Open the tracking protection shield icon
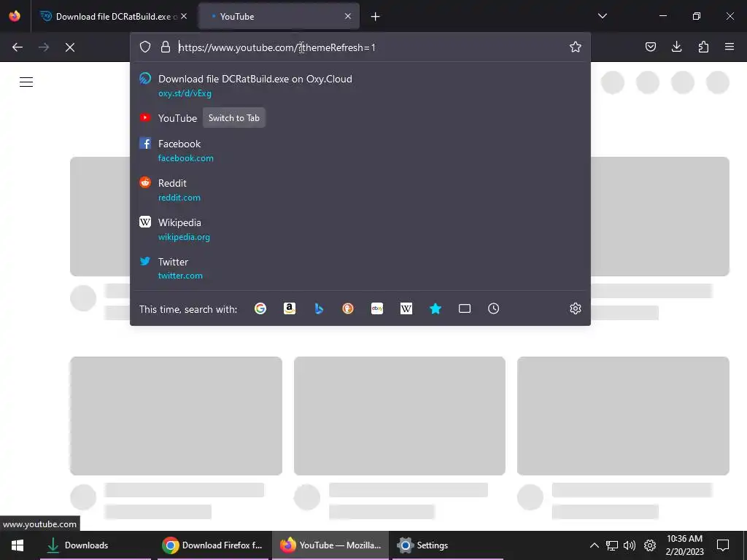Image resolution: width=747 pixels, height=560 pixels. click(x=145, y=47)
